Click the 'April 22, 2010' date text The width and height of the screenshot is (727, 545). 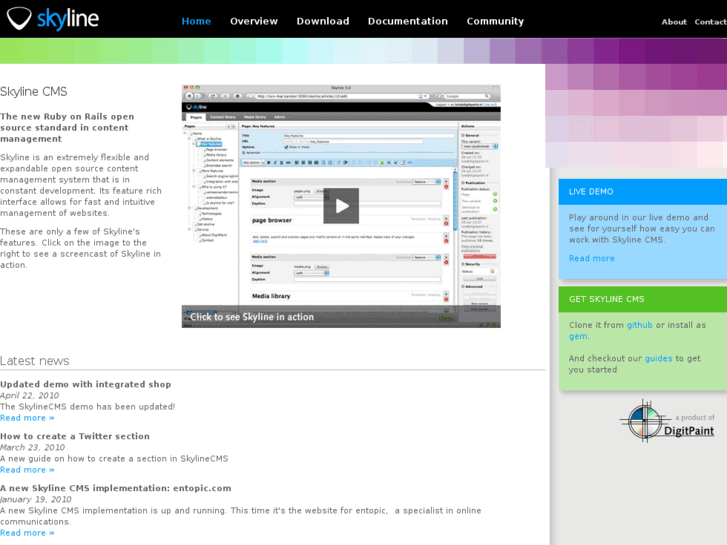pyautogui.click(x=30, y=396)
